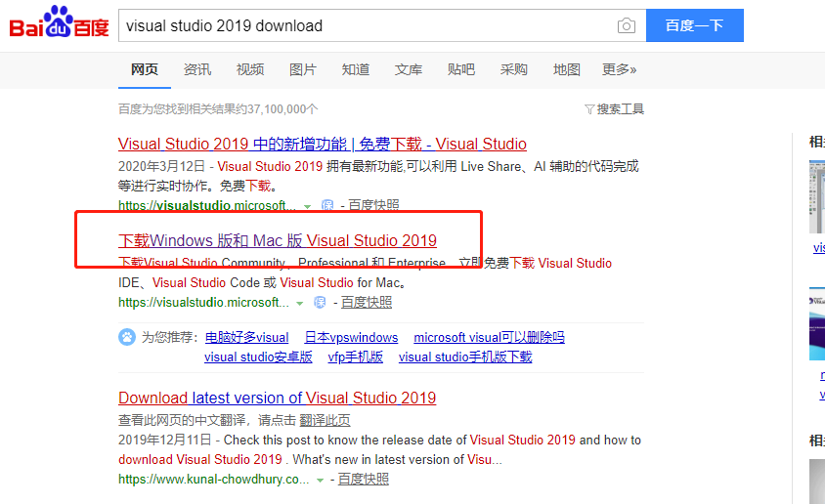Select the 网页 tab

(x=145, y=69)
